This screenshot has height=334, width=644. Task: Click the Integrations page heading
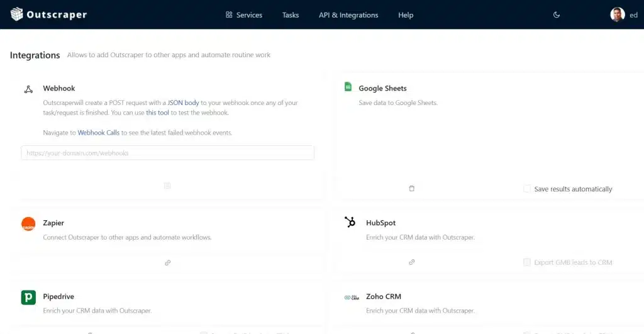click(x=35, y=55)
